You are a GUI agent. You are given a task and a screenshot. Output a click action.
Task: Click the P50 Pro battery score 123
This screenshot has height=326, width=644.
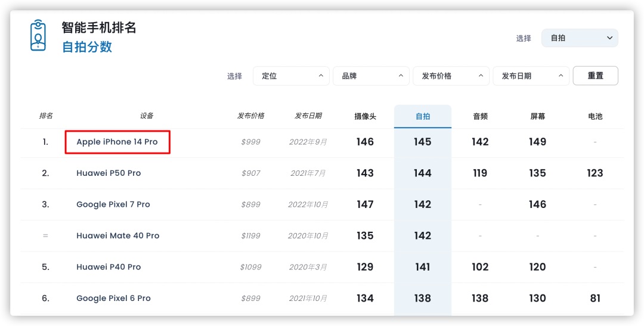(x=595, y=173)
